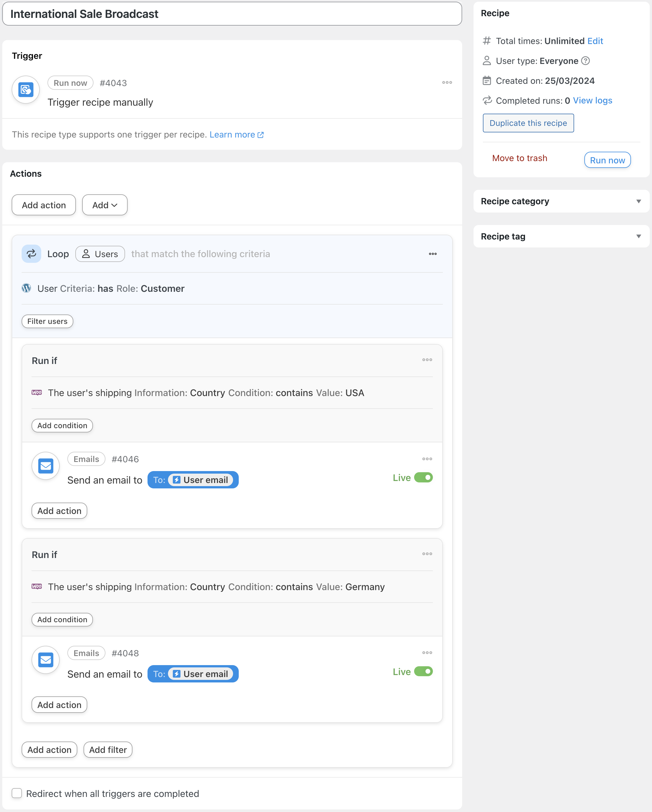Screen dimensions: 652x812
Task: Click the recipe title input field
Action: 232,14
